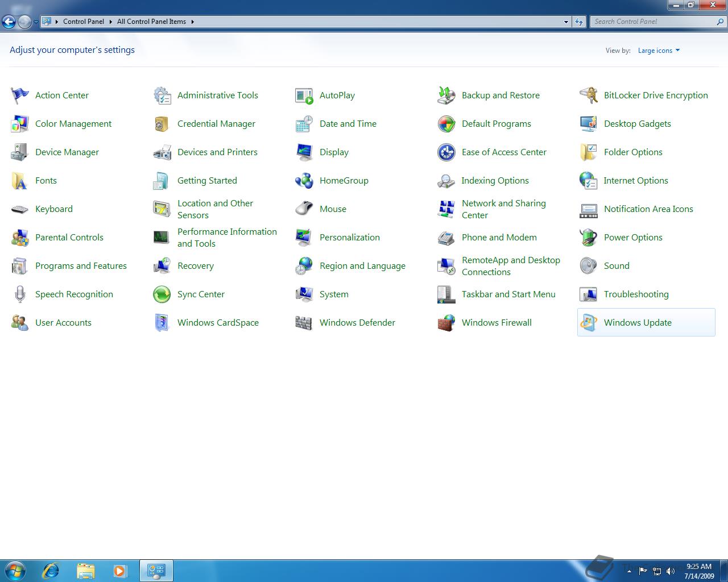Screen dimensions: 728x582
Task: Expand the arrow after All Control Panel Items
Action: coord(192,22)
